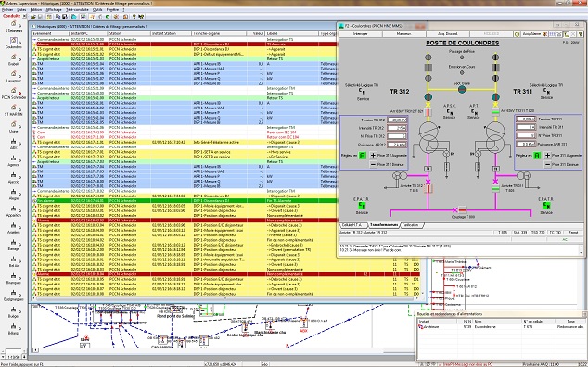Select the Bel Air station icon
Image resolution: width=588 pixels, height=367 pixels.
(14, 259)
